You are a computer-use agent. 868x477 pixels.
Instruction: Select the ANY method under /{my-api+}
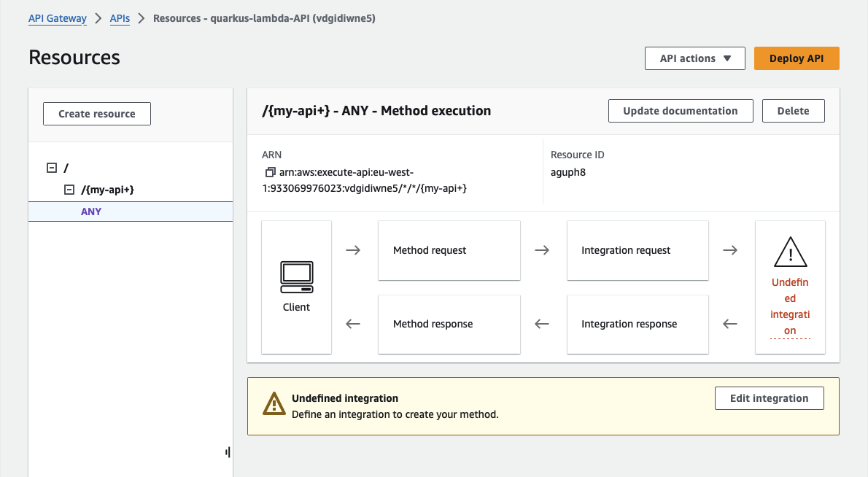click(x=91, y=212)
